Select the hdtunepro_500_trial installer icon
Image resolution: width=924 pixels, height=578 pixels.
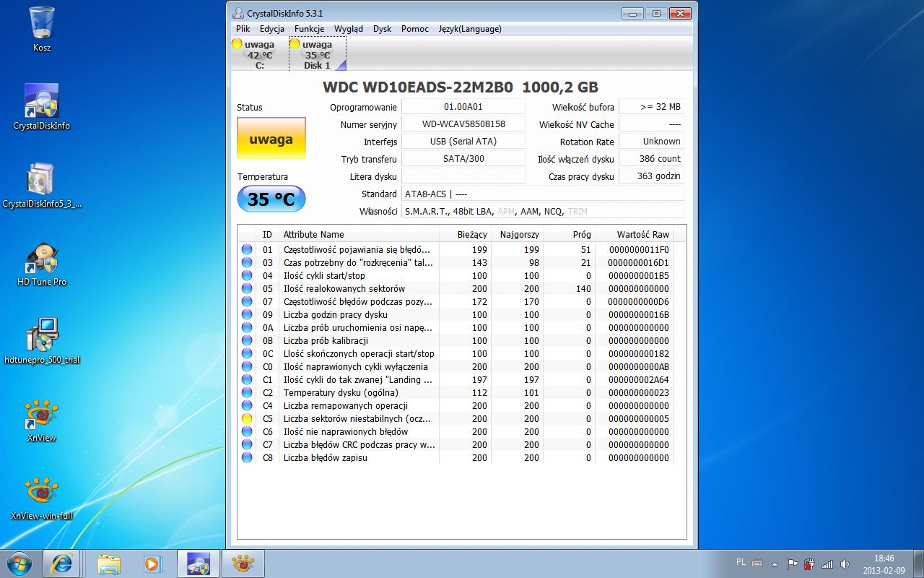click(x=42, y=340)
